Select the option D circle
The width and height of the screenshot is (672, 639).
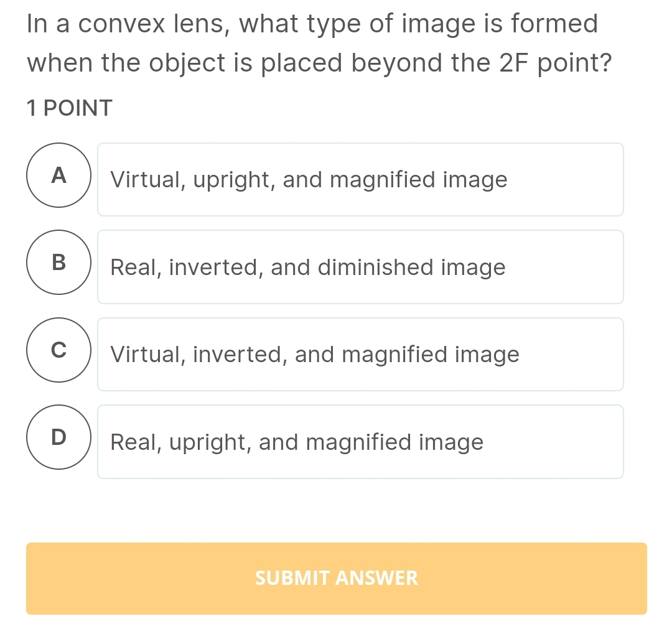coord(58,437)
